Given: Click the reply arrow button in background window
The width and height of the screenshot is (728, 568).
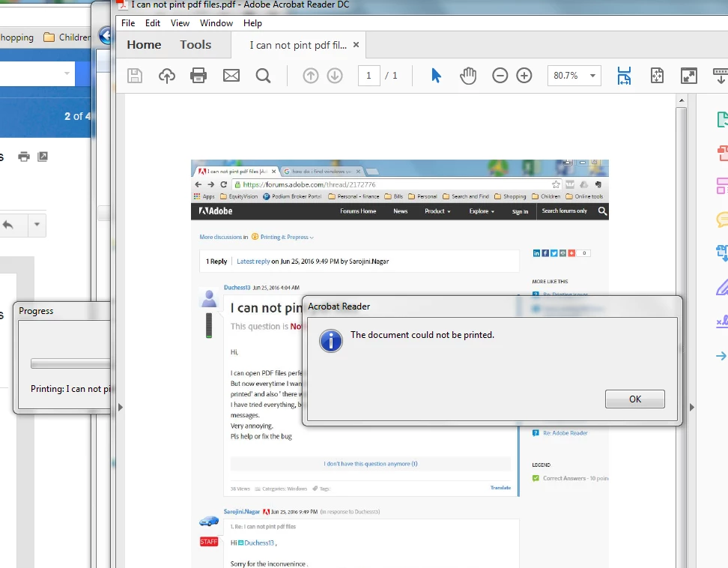Looking at the screenshot, I should [8, 225].
